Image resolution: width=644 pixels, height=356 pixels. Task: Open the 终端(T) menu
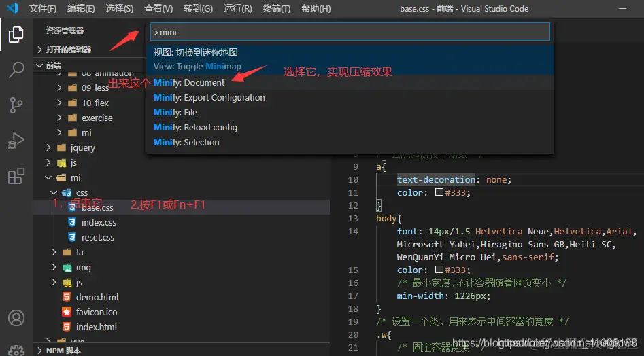(x=276, y=8)
